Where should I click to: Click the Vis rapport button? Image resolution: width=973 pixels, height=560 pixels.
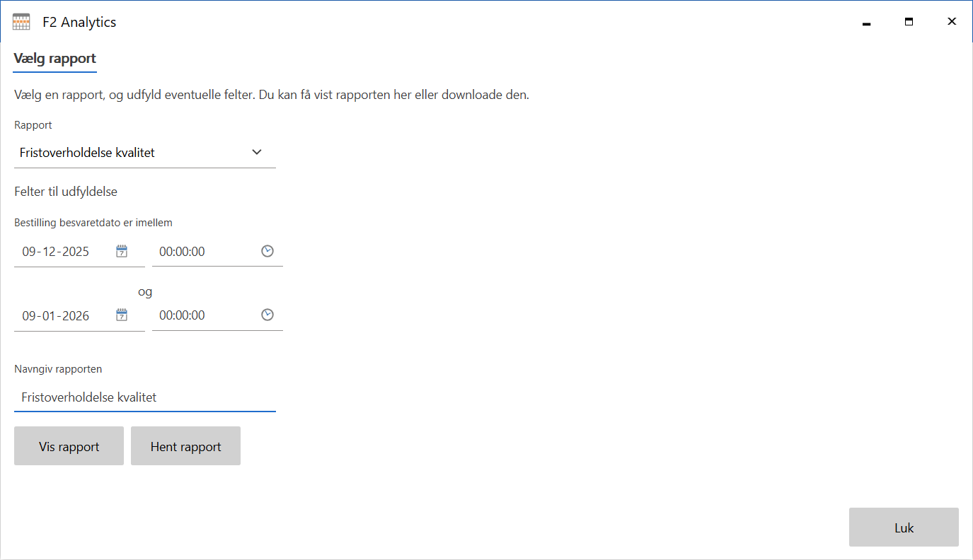[x=69, y=446]
